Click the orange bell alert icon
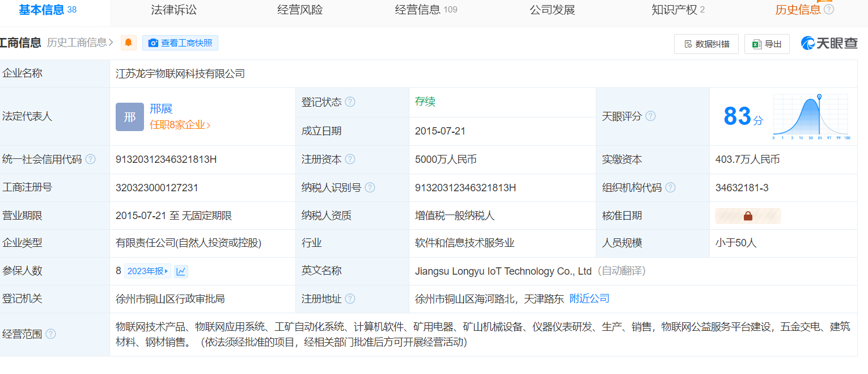Image resolution: width=868 pixels, height=374 pixels. tap(129, 43)
